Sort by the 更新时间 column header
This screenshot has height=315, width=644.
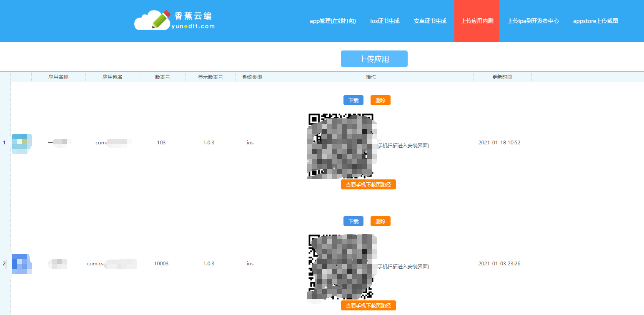(502, 77)
